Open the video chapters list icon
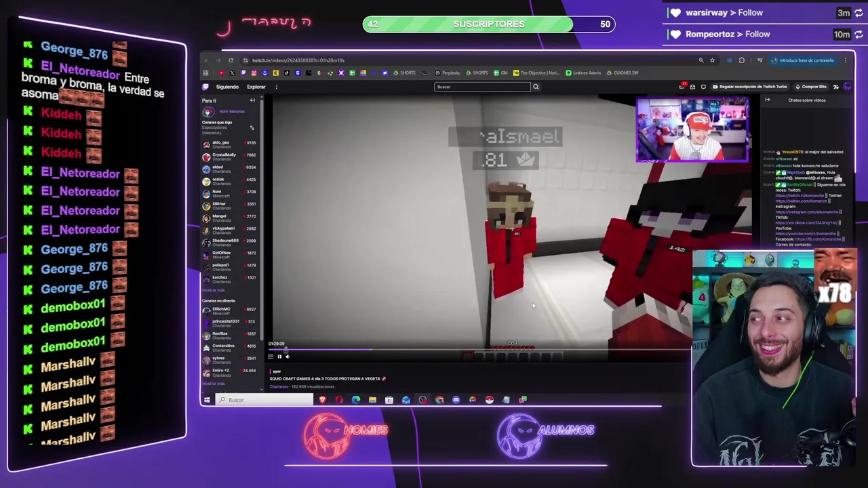Viewport: 868px width, 488px height. tap(271, 357)
